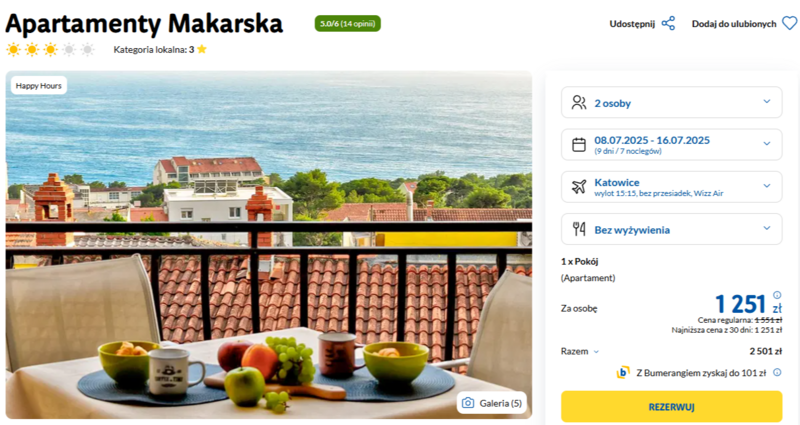Expand the 2 osoby guests dropdown
Screen dimensions: 800x425
click(671, 103)
